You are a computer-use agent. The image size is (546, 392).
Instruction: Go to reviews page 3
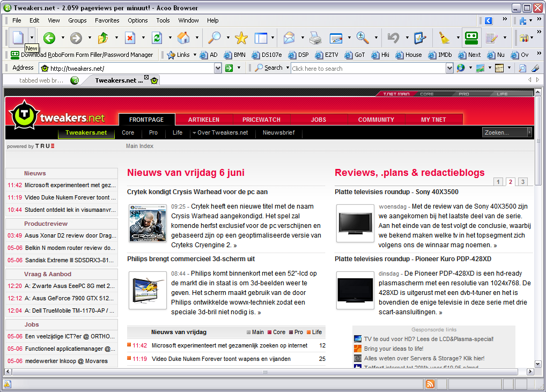click(522, 182)
